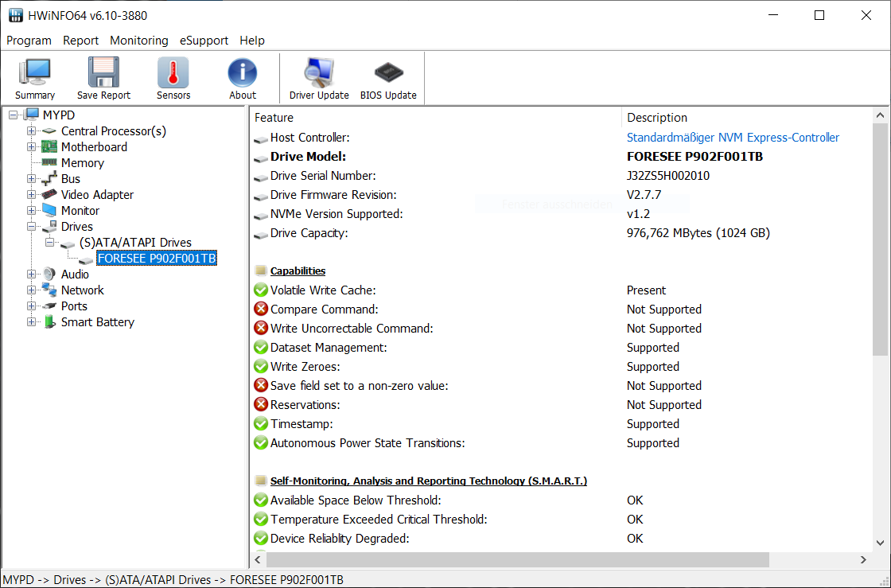
Task: Click the scroll down arrow of details pane
Action: click(880, 543)
